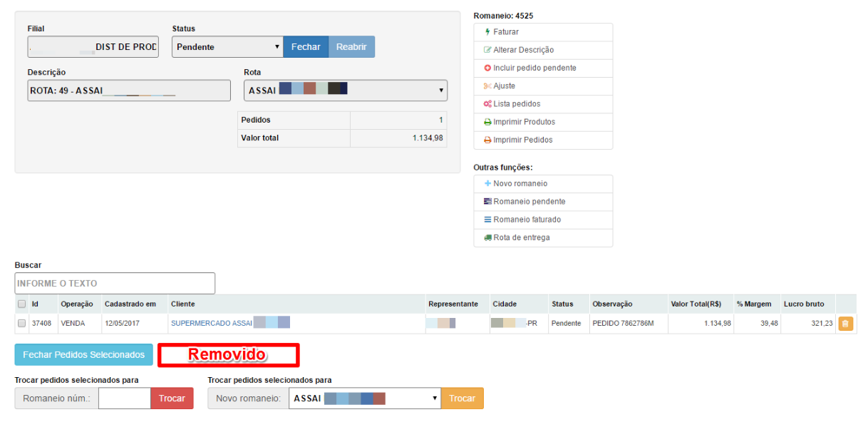The height and width of the screenshot is (432, 868).
Task: Click the Faturar lightning bolt icon
Action: 487,32
